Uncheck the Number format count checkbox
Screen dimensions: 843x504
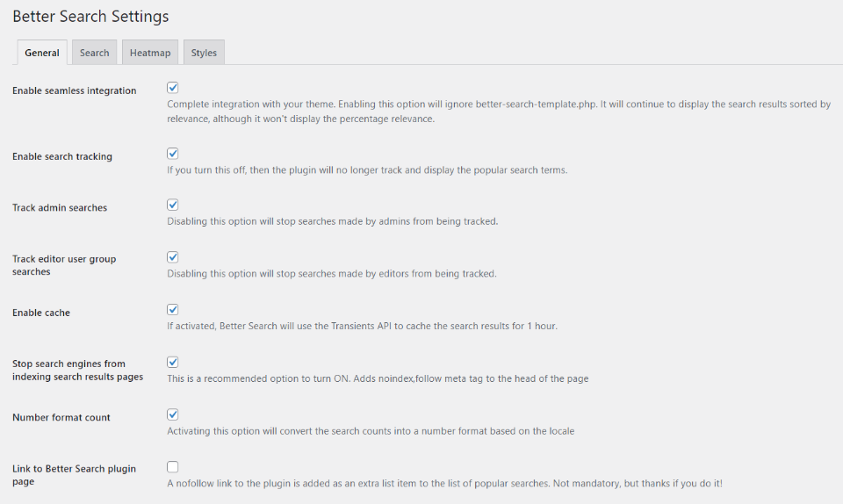[x=173, y=414]
